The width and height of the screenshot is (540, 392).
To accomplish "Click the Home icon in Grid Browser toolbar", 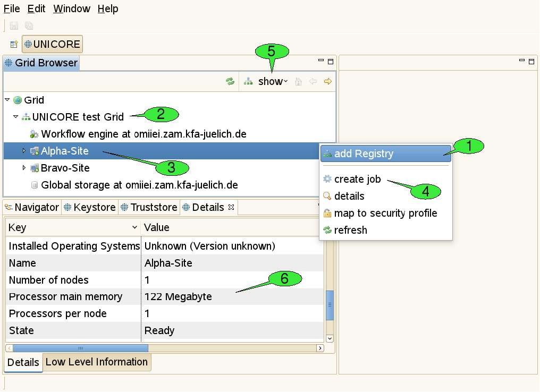I will 299,82.
